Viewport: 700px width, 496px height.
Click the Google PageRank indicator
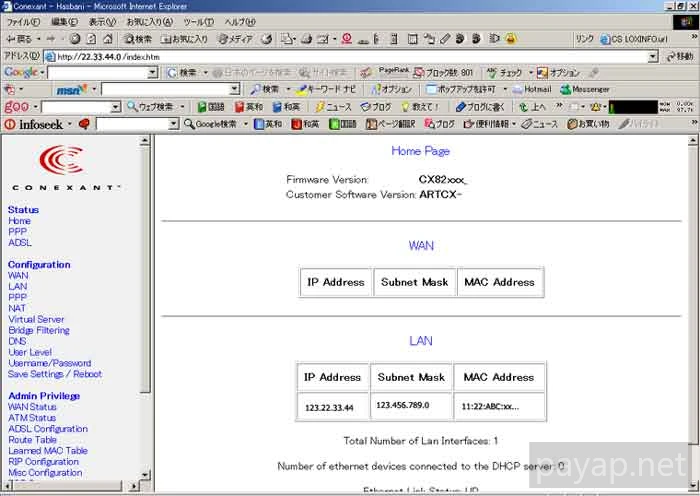point(393,71)
